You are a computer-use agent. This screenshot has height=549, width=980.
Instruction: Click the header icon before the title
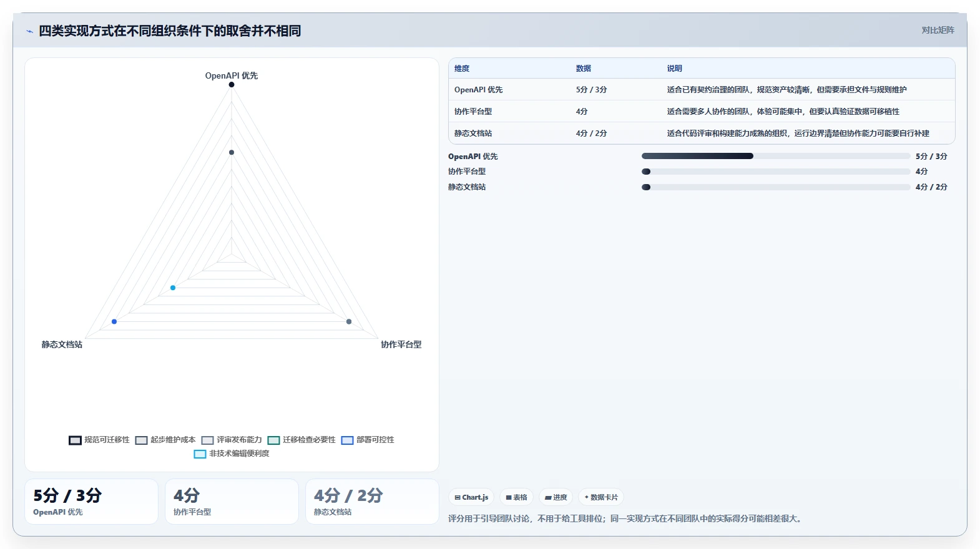click(x=29, y=31)
